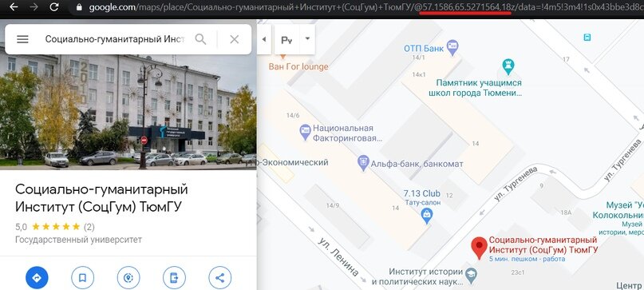644x290 pixels.
Task: Click the place title 'Социально-гуманитарный Институт'
Action: tap(101, 198)
